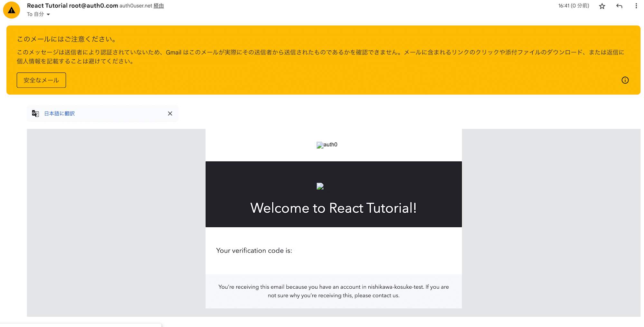Viewport: 644px width, 327px height.
Task: Click auth0user.net in the sender line
Action: [136, 6]
